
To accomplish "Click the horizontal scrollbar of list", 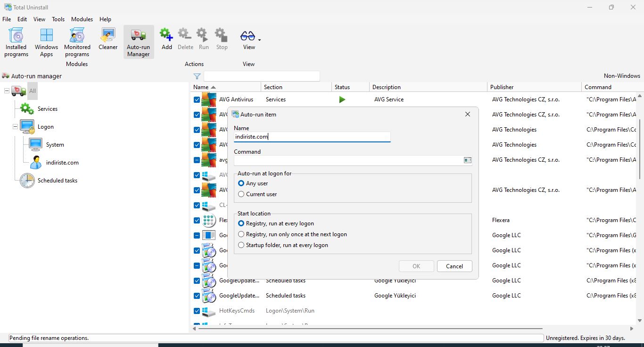I will click(370, 329).
